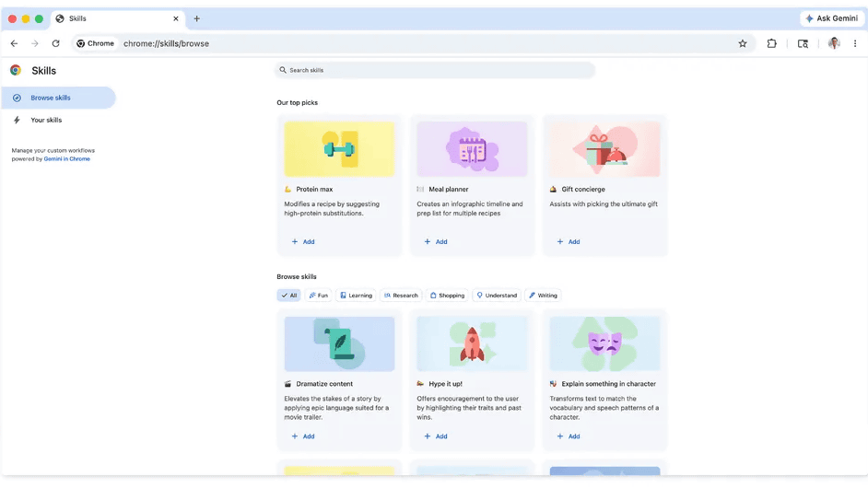
Task: Open the Extensions puzzle icon
Action: coord(772,43)
